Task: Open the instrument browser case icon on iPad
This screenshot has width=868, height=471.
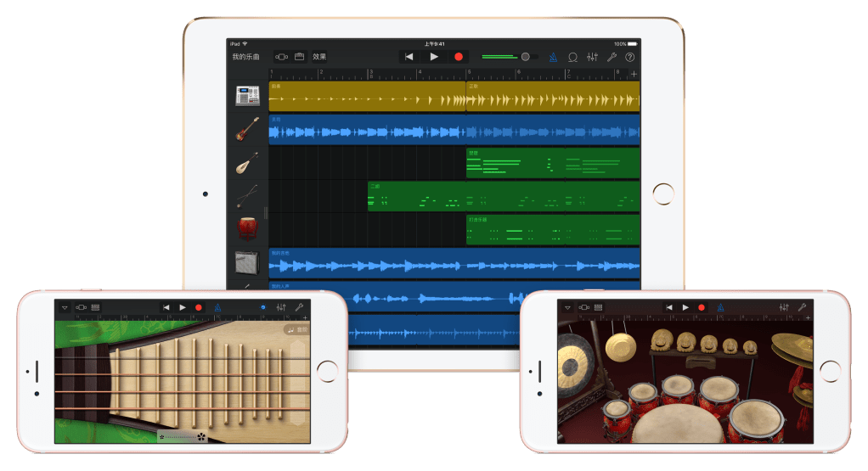Action: (300, 57)
